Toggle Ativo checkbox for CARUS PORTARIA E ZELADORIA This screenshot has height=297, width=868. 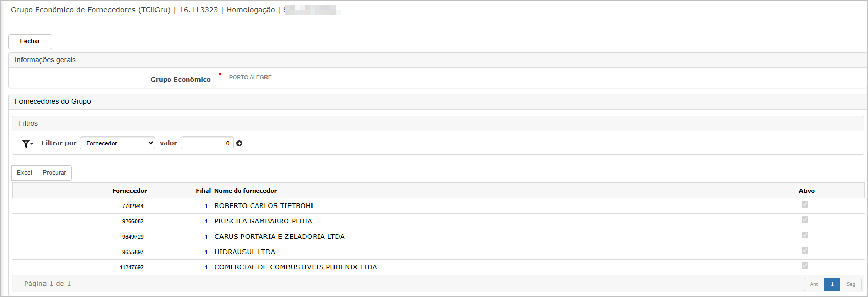tap(805, 235)
